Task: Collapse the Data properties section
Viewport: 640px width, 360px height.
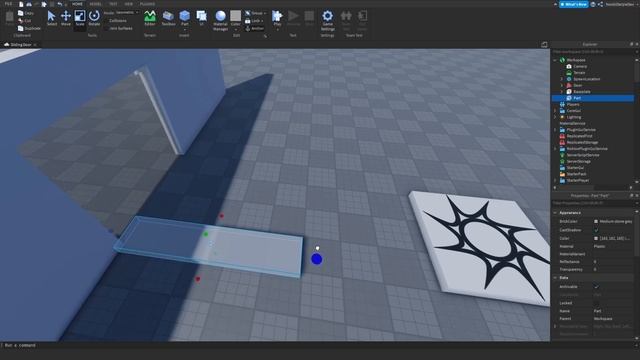Action: (x=555, y=278)
